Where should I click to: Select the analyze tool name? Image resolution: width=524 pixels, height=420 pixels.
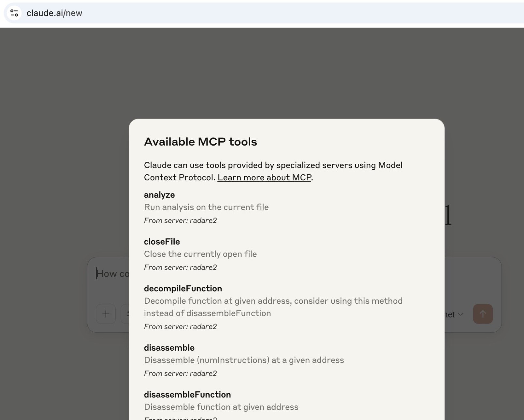coord(159,195)
